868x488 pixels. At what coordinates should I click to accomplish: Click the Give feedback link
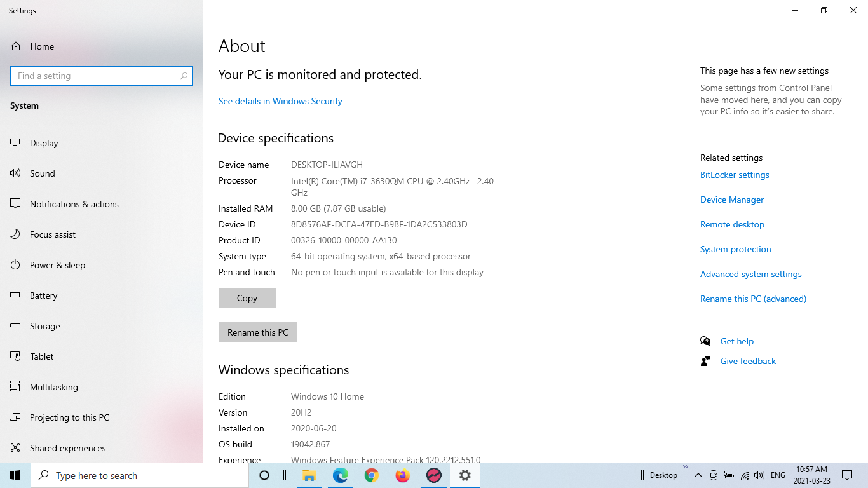coord(748,361)
